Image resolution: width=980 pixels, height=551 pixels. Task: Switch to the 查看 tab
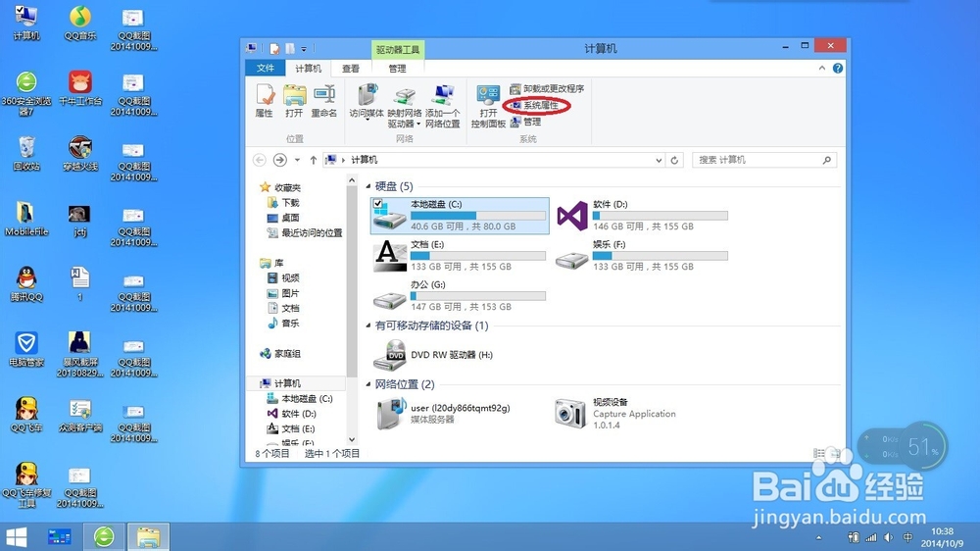click(x=351, y=69)
